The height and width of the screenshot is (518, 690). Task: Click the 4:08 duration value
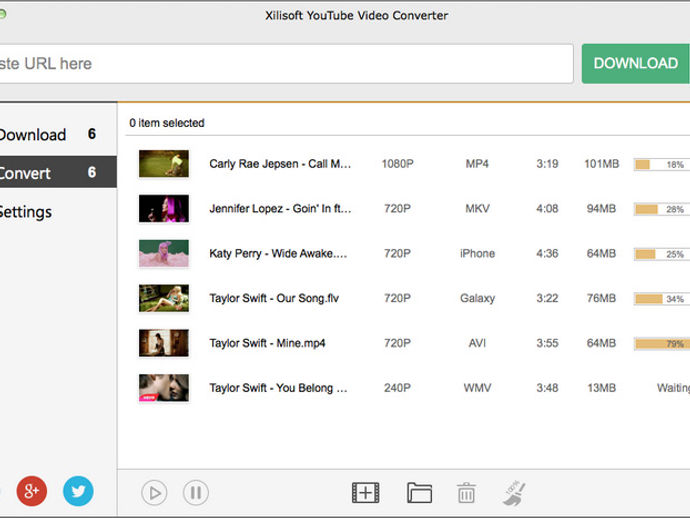[x=547, y=209]
